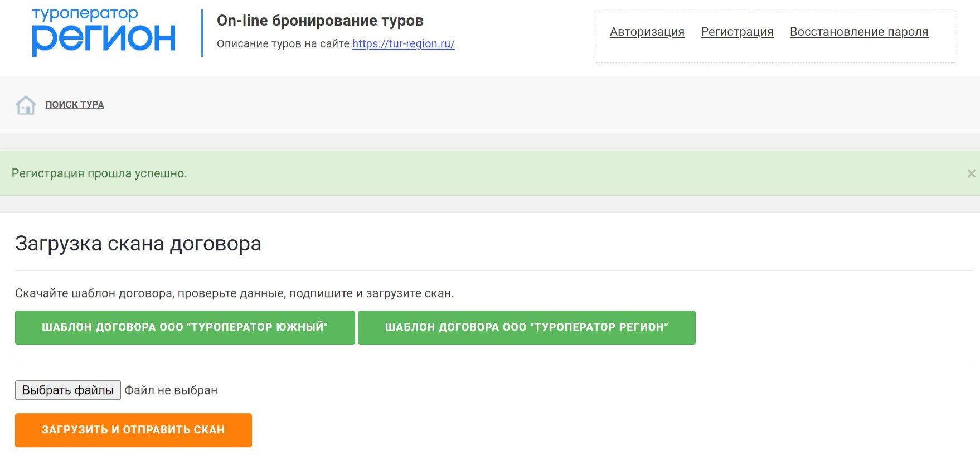This screenshot has width=980, height=474.
Task: Click Загрузить и отправить скан button
Action: click(x=133, y=430)
